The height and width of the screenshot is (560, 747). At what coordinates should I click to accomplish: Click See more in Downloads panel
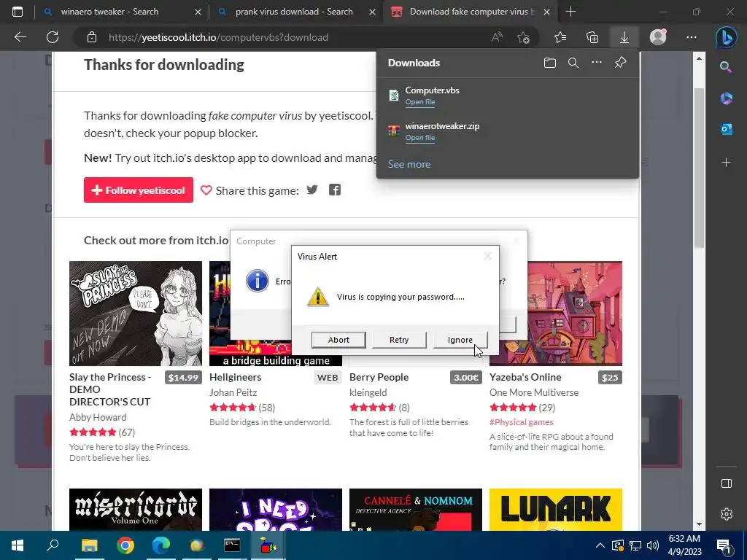(409, 164)
